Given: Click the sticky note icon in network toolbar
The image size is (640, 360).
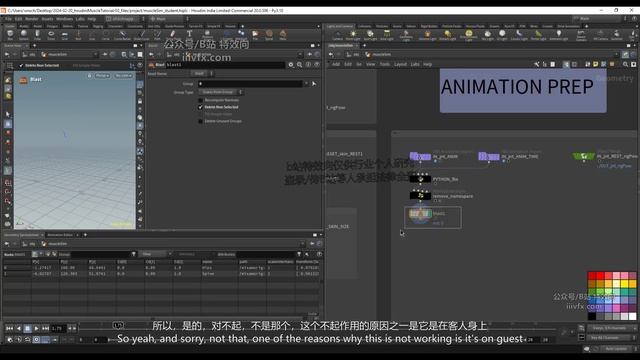Looking at the screenshot, I should (596, 64).
